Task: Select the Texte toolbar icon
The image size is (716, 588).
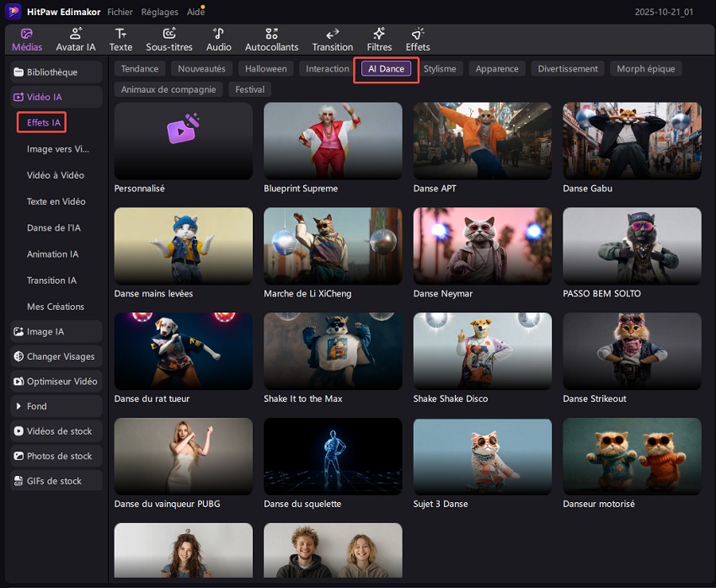Action: point(120,40)
